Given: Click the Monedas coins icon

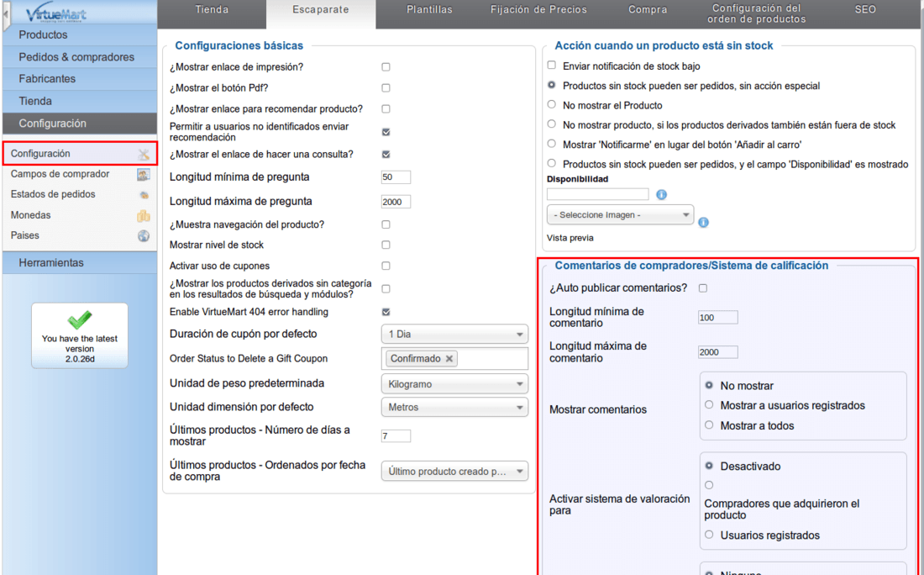Looking at the screenshot, I should 143,216.
